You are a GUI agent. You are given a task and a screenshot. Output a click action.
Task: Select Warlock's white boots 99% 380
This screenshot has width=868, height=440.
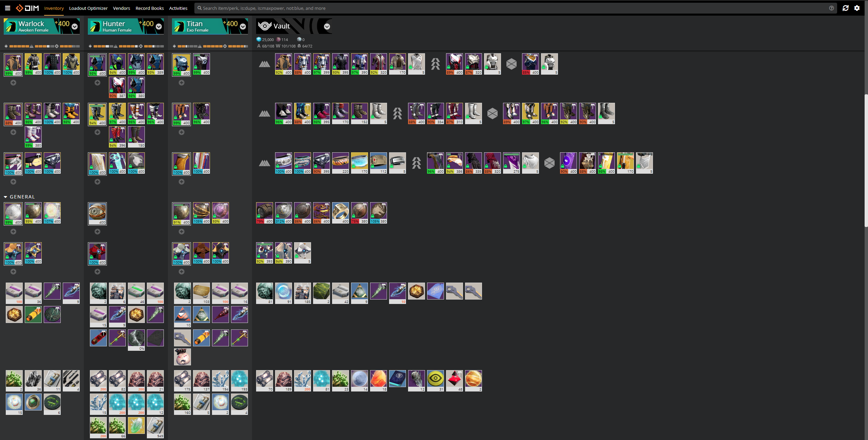tap(33, 137)
